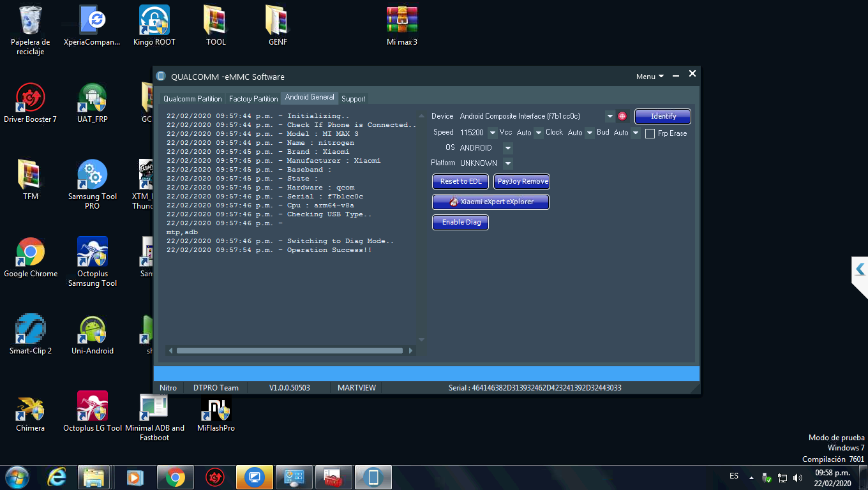Screen dimensions: 868x490
Task: Click the log's scroll-right arrow
Action: pos(411,350)
